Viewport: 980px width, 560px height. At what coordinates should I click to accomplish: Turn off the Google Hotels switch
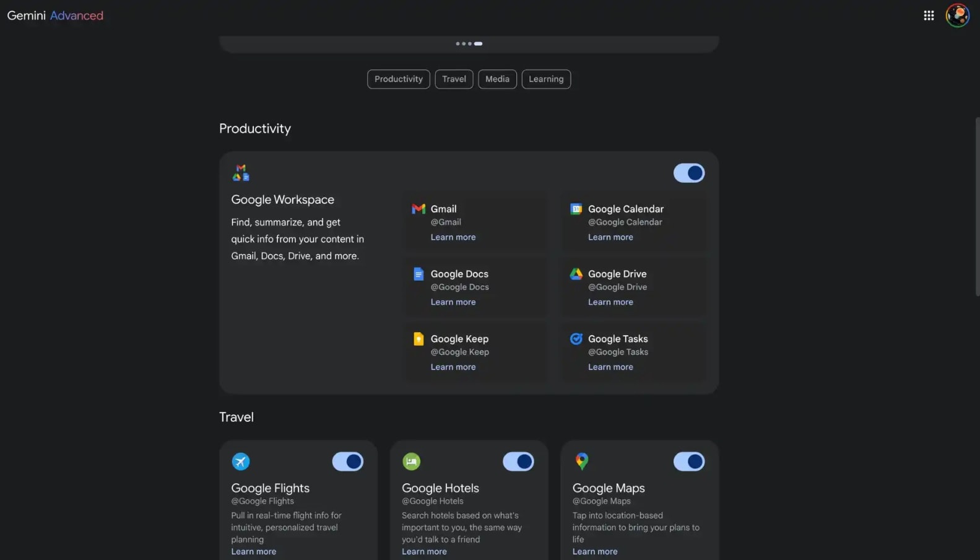518,462
